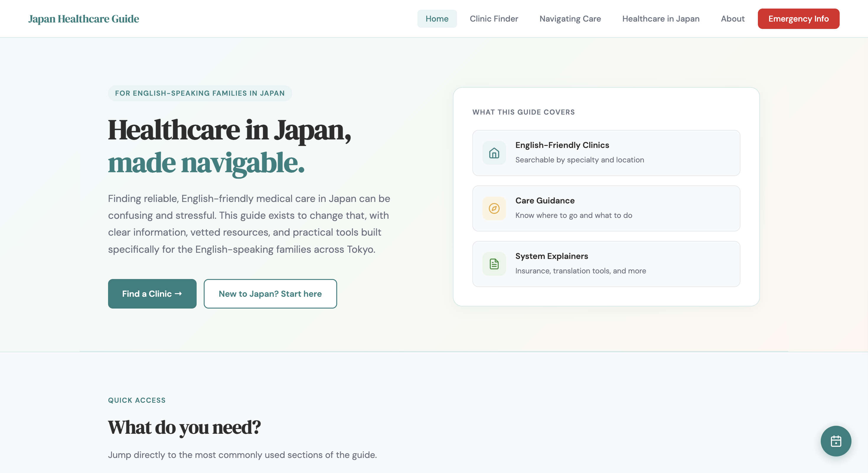Screen dimensions: 868x473
Task: Select Navigating Care in the navigation
Action: pyautogui.click(x=570, y=19)
